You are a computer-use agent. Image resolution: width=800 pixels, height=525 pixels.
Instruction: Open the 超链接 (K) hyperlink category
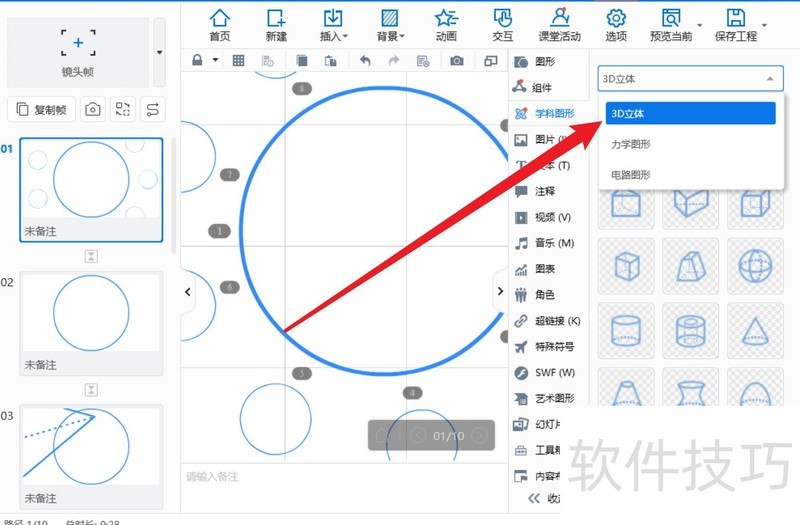[x=547, y=321]
